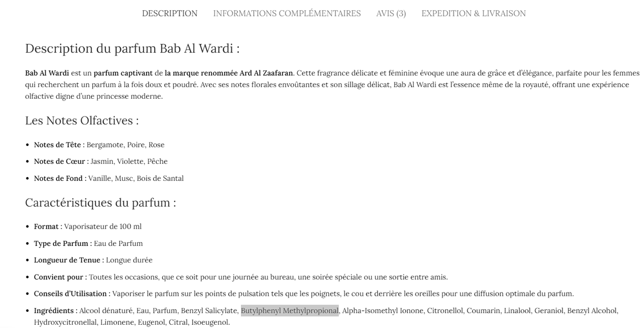This screenshot has height=328, width=644.
Task: Click the value 'Eau de Parfum'
Action: pos(118,244)
